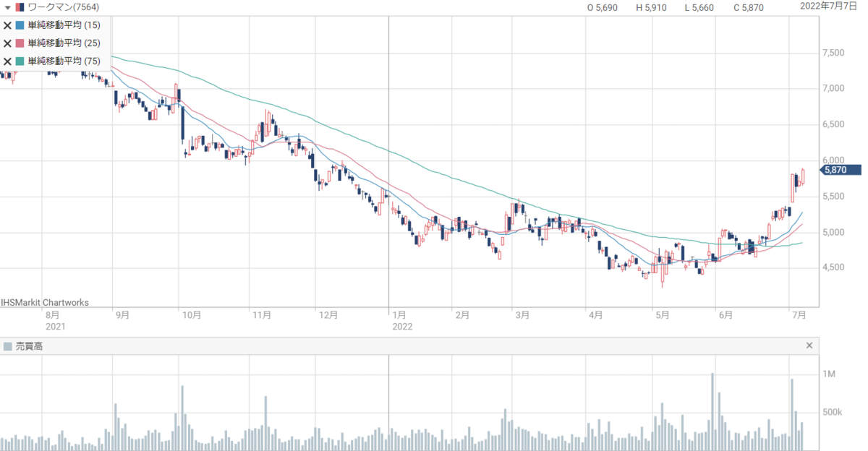Click the high price H 5,910
This screenshot has height=451, width=868.
(x=651, y=7)
